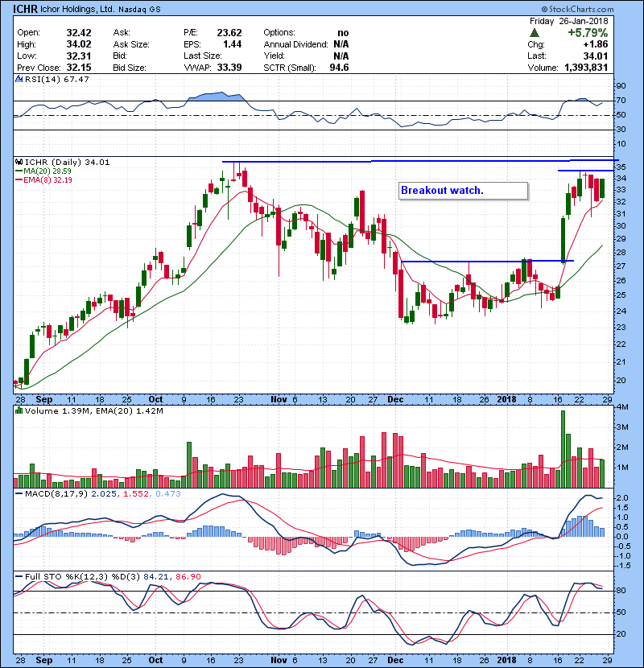Click the RSI 30 level axis label
The width and height of the screenshot is (644, 668).
click(621, 129)
